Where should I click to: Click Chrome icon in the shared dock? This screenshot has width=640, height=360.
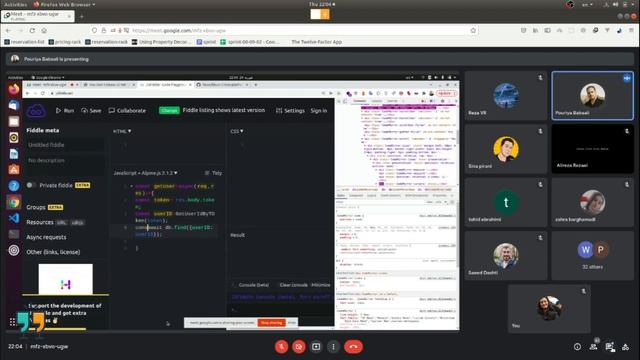tap(14, 202)
